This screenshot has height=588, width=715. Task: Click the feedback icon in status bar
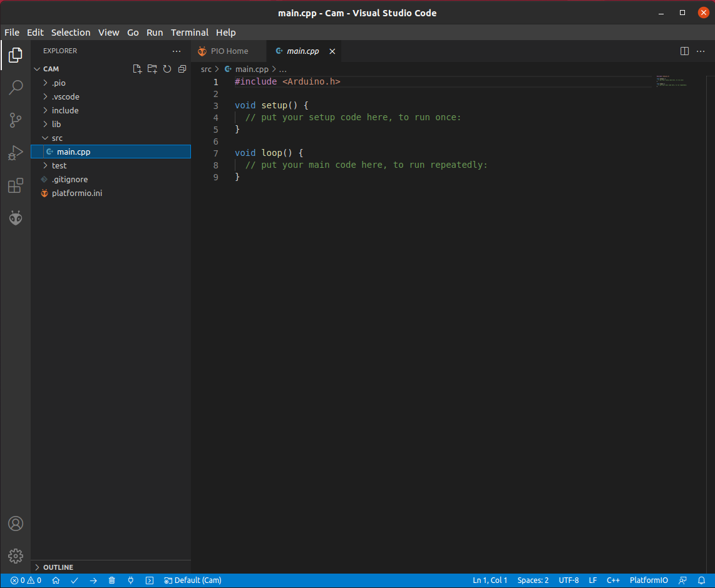(x=682, y=580)
